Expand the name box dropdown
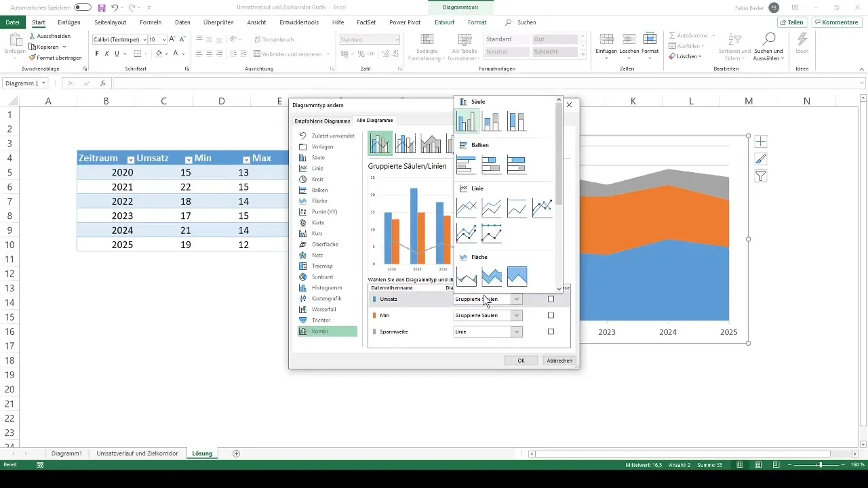 [x=43, y=83]
